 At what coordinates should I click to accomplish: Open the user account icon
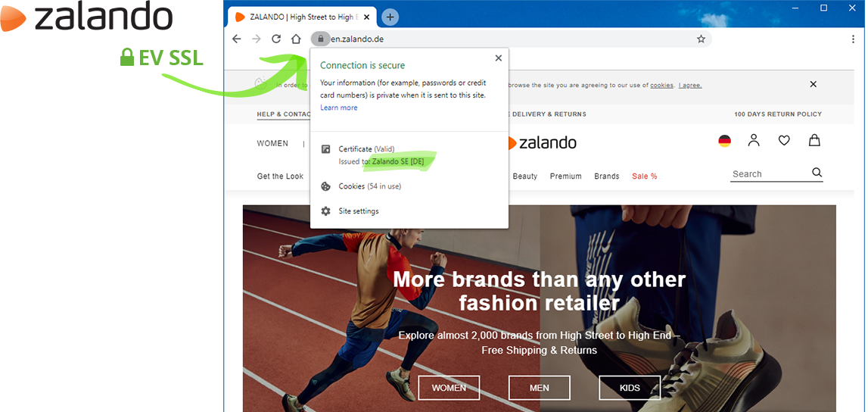754,140
